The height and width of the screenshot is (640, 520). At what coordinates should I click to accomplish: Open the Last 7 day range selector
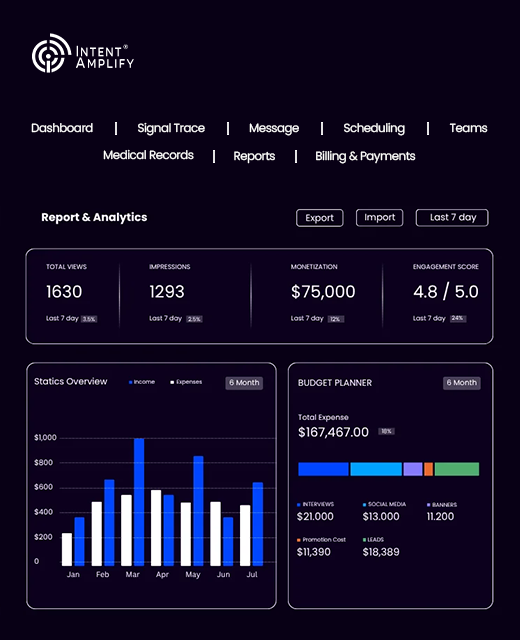pyautogui.click(x=452, y=218)
